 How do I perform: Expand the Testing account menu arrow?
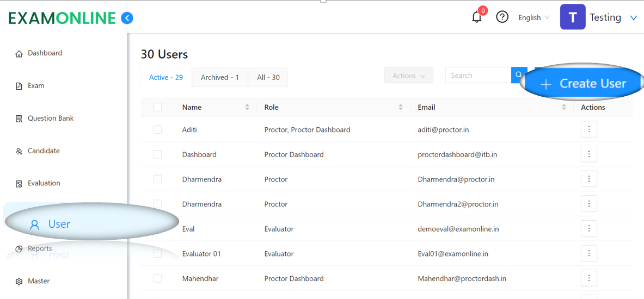[633, 17]
